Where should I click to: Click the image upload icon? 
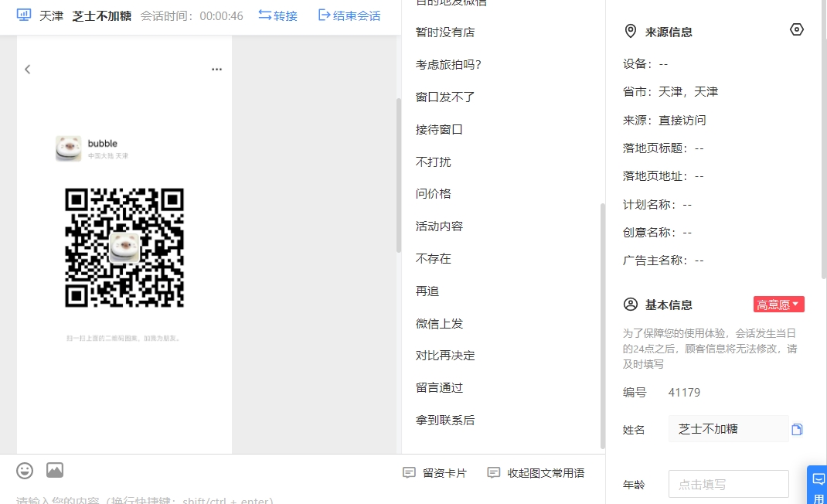[x=55, y=470]
